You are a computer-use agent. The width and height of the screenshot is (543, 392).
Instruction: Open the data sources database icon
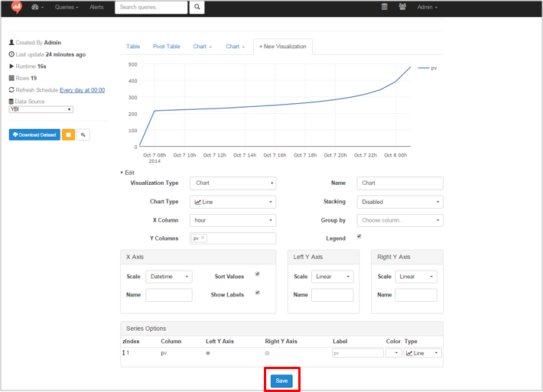385,7
